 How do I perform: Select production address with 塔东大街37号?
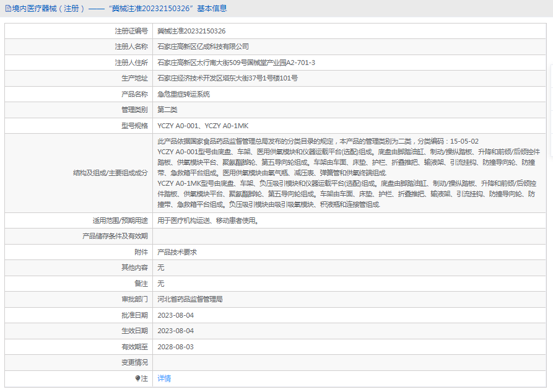[227, 78]
